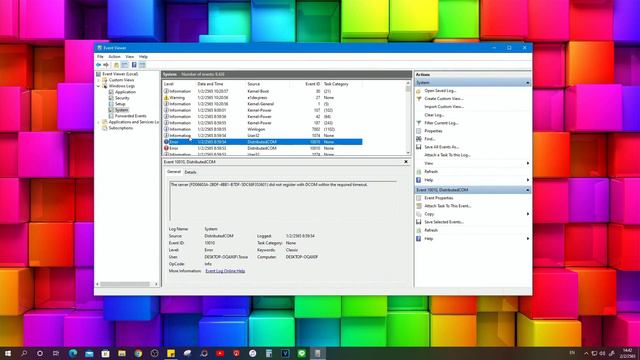Open taskbar Search
Viewport: 640px width, 360px height.
[x=24, y=353]
